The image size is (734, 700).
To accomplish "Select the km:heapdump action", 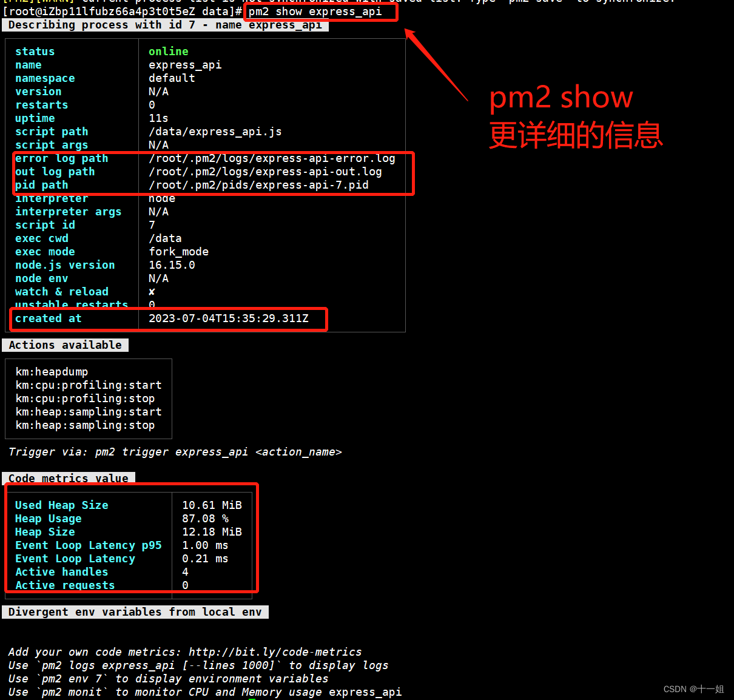I will pos(52,371).
